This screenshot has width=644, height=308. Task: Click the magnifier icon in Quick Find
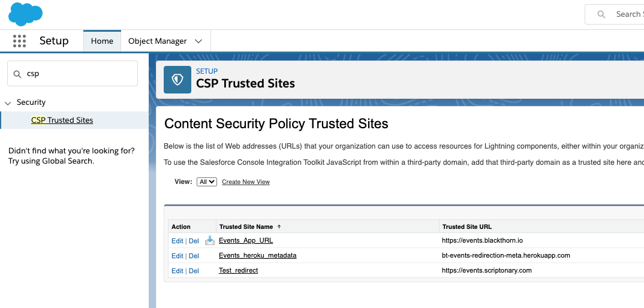pos(17,74)
